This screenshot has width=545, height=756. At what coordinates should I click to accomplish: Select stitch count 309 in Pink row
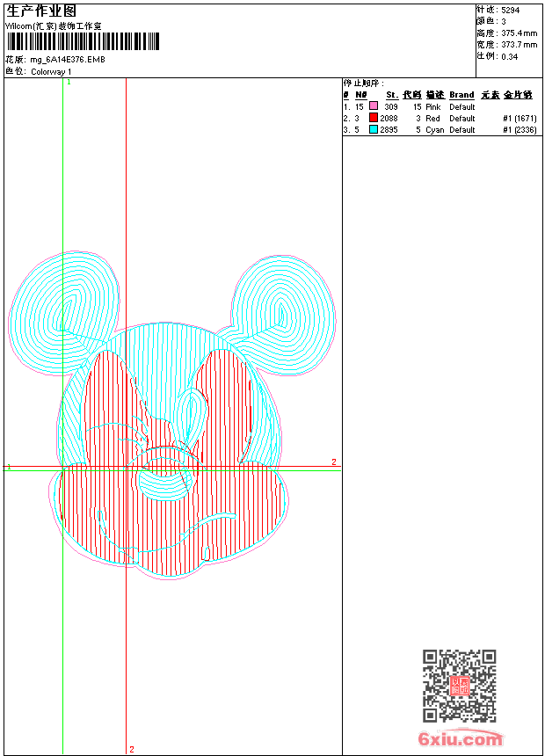[x=391, y=107]
